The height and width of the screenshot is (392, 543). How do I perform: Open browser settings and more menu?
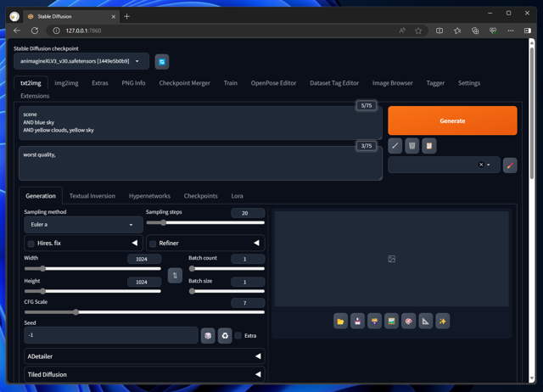(x=511, y=31)
